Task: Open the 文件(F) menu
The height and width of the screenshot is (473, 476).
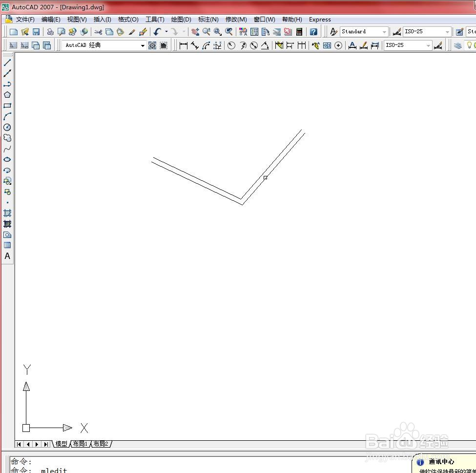Action: coord(25,20)
